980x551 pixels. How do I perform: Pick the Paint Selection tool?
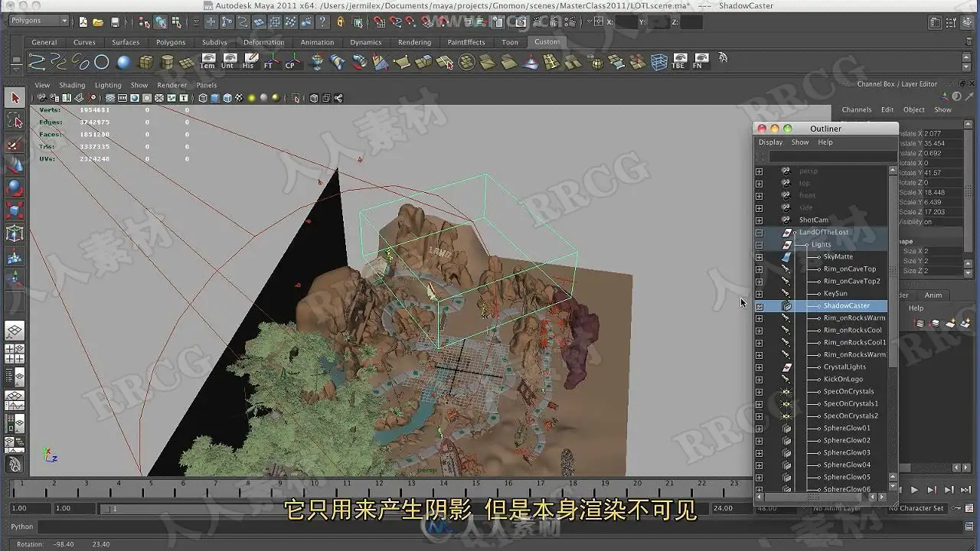15,144
